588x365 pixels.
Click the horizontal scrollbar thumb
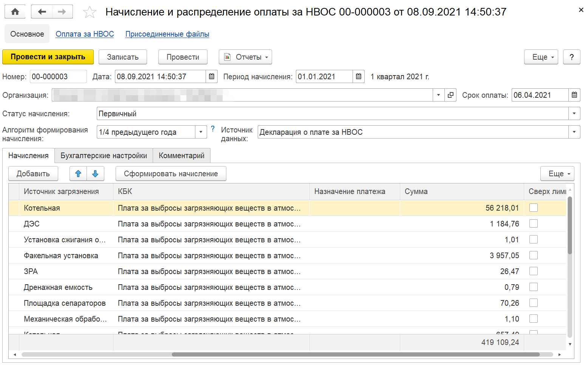point(356,354)
